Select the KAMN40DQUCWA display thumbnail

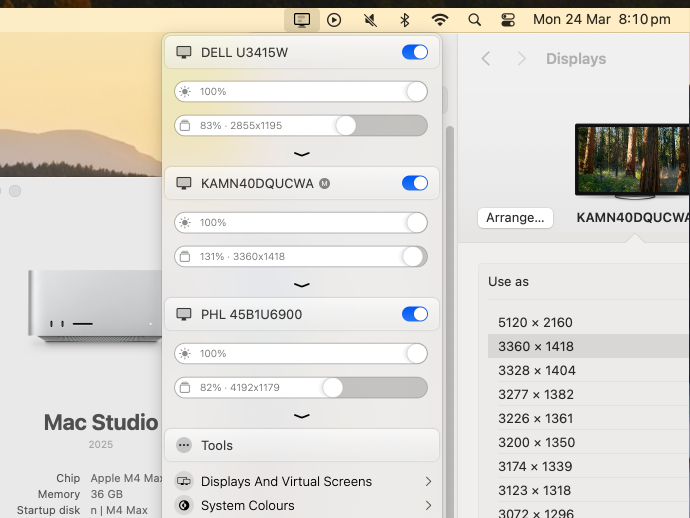pyautogui.click(x=632, y=161)
